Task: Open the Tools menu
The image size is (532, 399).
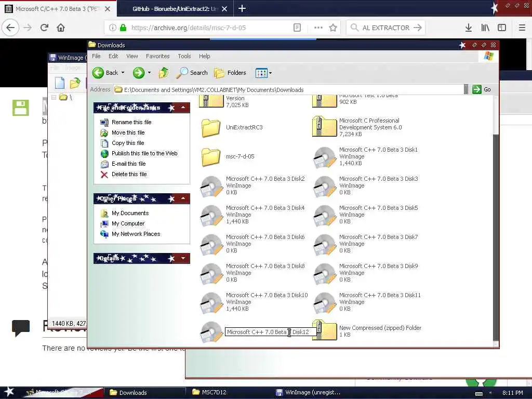Action: [184, 56]
